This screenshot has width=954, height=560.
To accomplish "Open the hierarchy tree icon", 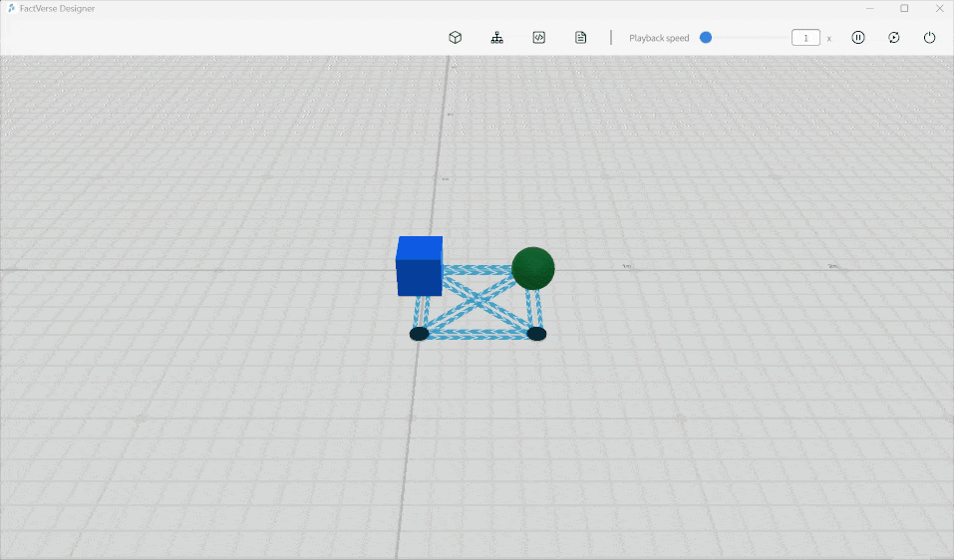I will [497, 38].
